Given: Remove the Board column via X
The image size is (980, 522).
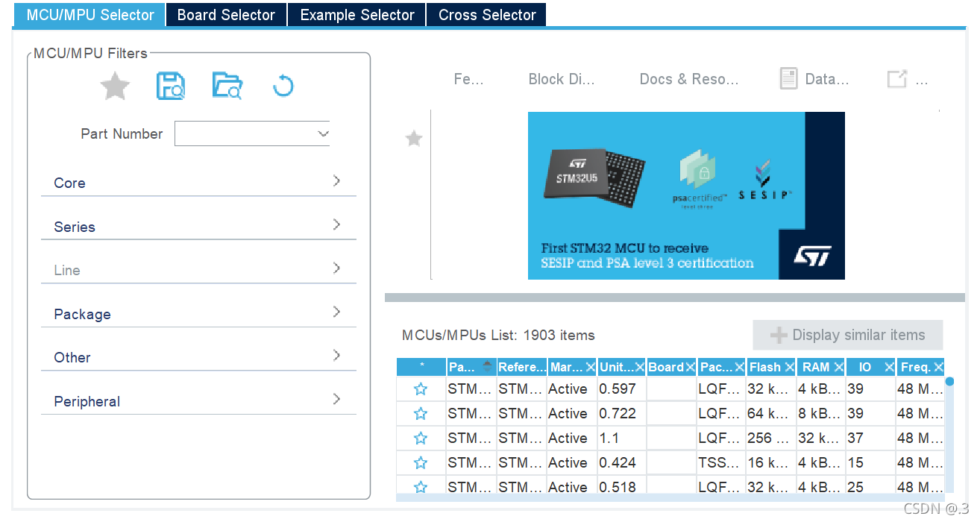Looking at the screenshot, I should click(690, 367).
